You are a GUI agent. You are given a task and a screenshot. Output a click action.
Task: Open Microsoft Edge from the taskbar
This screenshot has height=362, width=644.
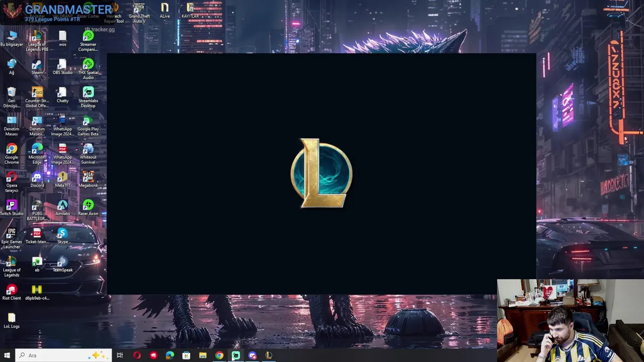[170, 355]
